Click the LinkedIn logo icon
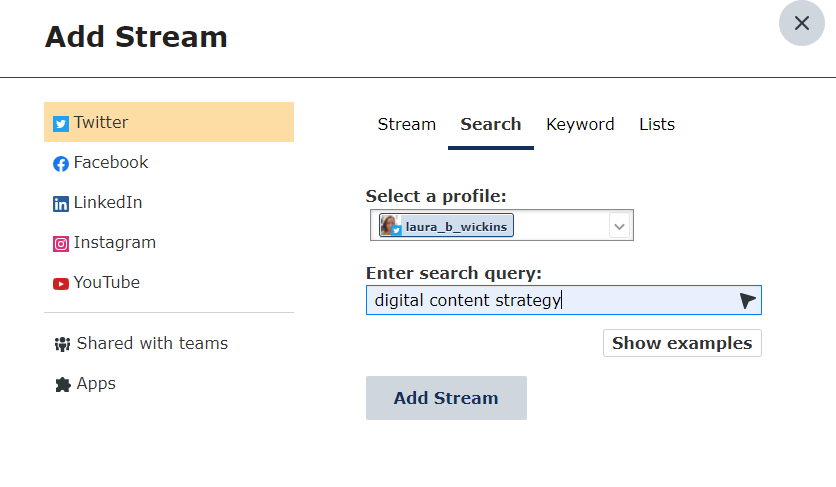 click(x=61, y=204)
